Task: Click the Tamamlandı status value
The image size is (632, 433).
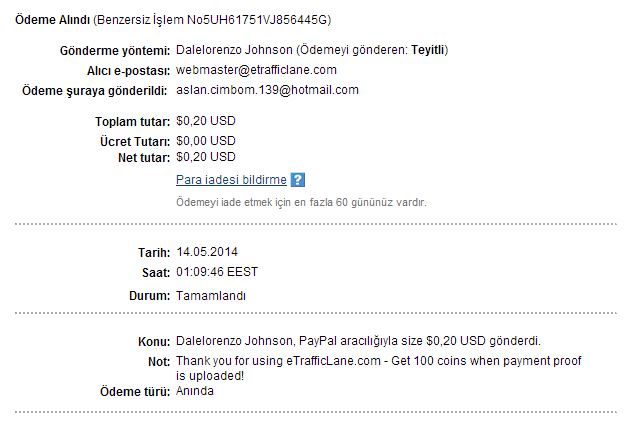Action: [211, 296]
